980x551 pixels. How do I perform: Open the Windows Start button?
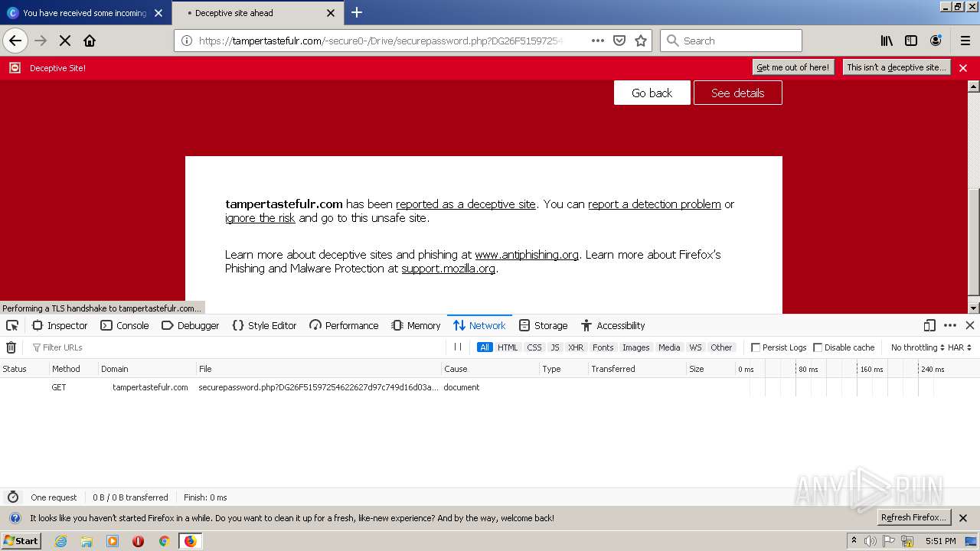point(21,540)
